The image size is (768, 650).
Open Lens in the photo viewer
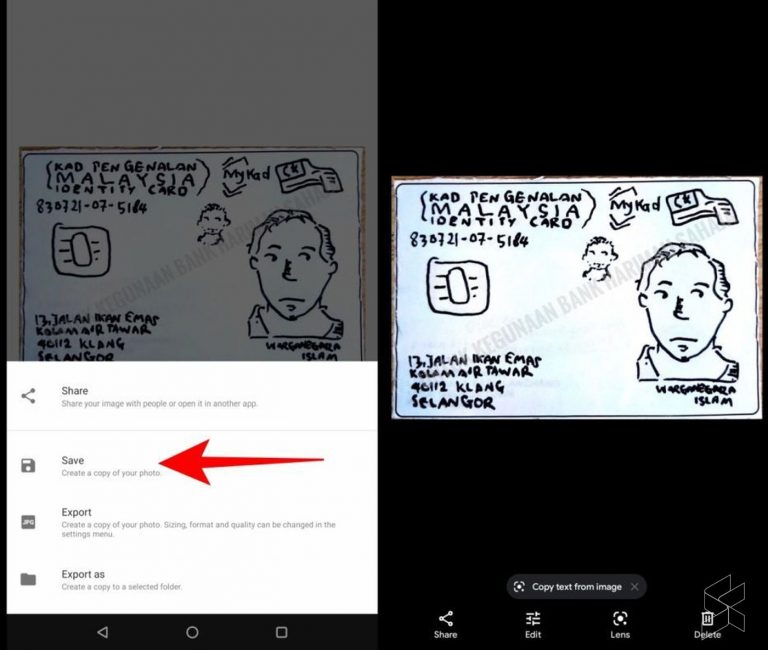tap(620, 625)
